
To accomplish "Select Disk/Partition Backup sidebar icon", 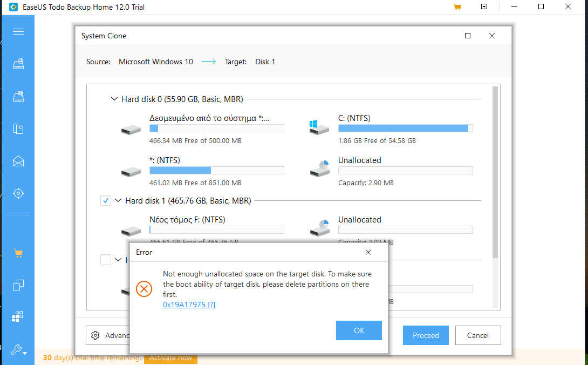I will coord(18,64).
